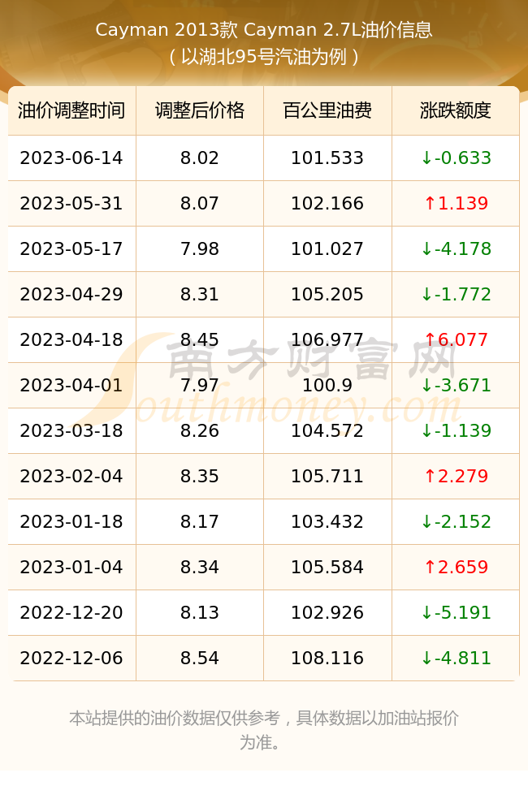
Task: Click the 油价调整时间 column header
Action: click(x=71, y=110)
